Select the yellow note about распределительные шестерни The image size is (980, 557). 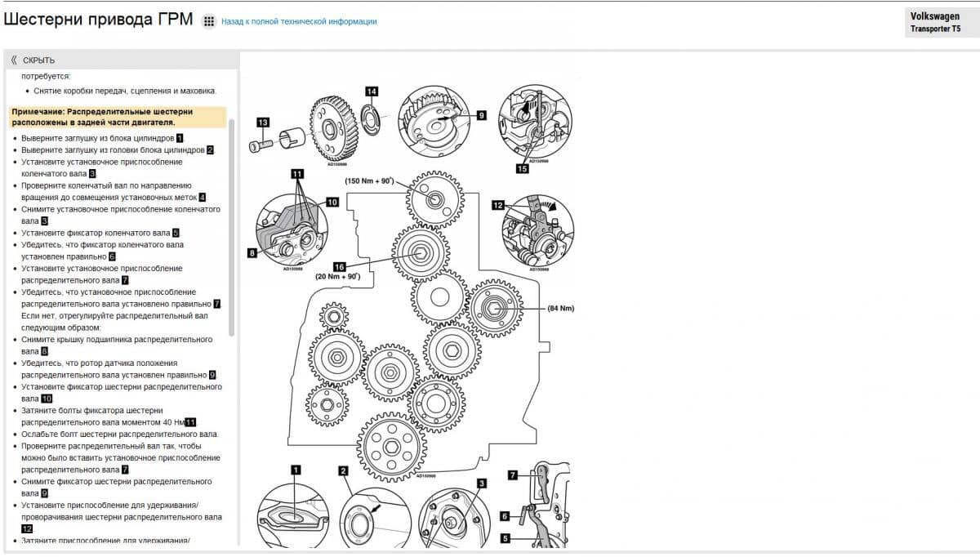coord(118,117)
